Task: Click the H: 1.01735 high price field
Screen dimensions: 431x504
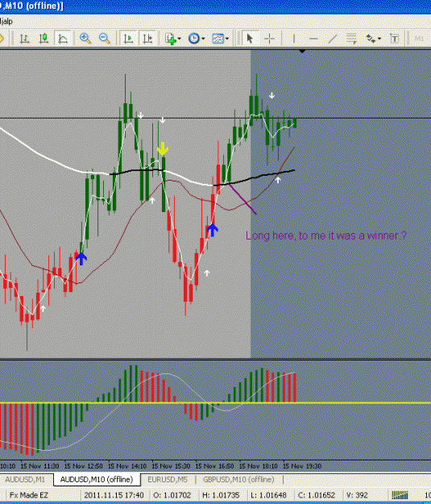Action: [x=222, y=495]
